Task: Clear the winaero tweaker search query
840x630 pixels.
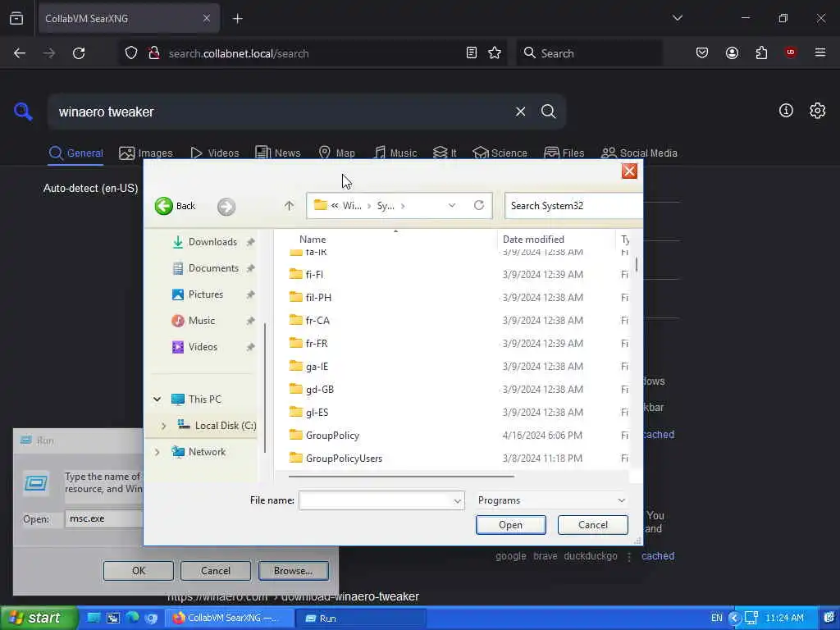Action: 520,112
